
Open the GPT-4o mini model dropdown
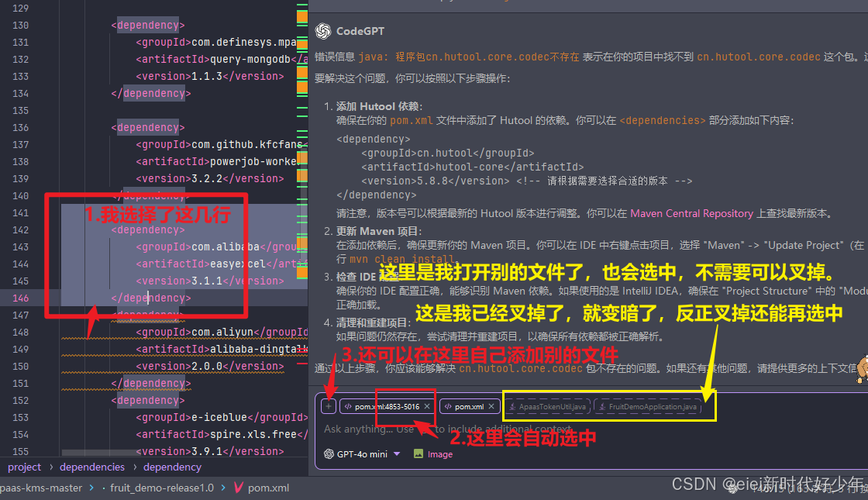[x=362, y=454]
